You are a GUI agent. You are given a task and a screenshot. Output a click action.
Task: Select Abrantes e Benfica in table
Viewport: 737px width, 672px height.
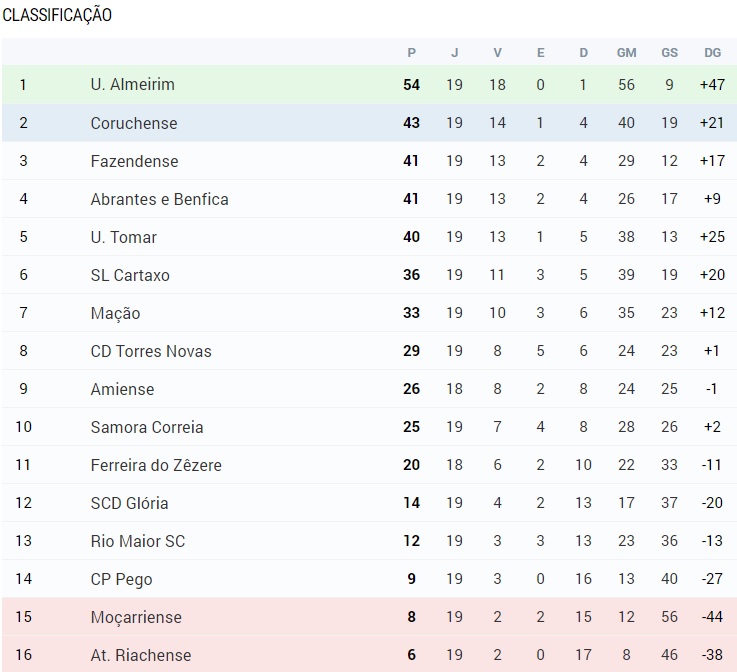click(x=159, y=199)
